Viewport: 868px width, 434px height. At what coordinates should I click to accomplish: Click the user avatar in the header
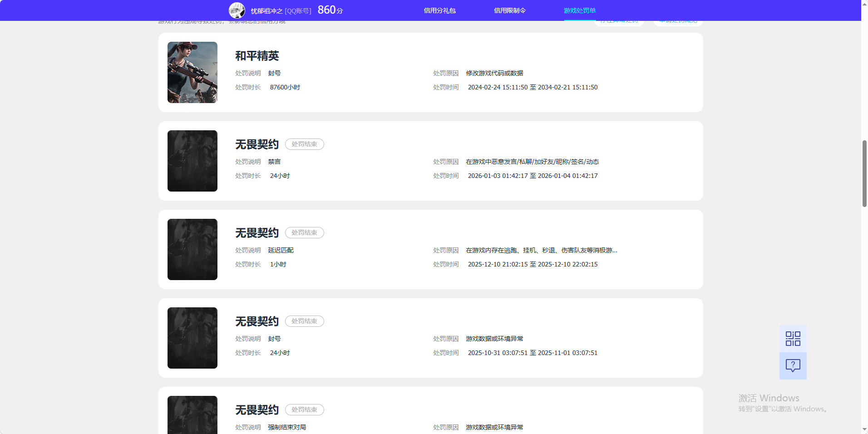[237, 10]
